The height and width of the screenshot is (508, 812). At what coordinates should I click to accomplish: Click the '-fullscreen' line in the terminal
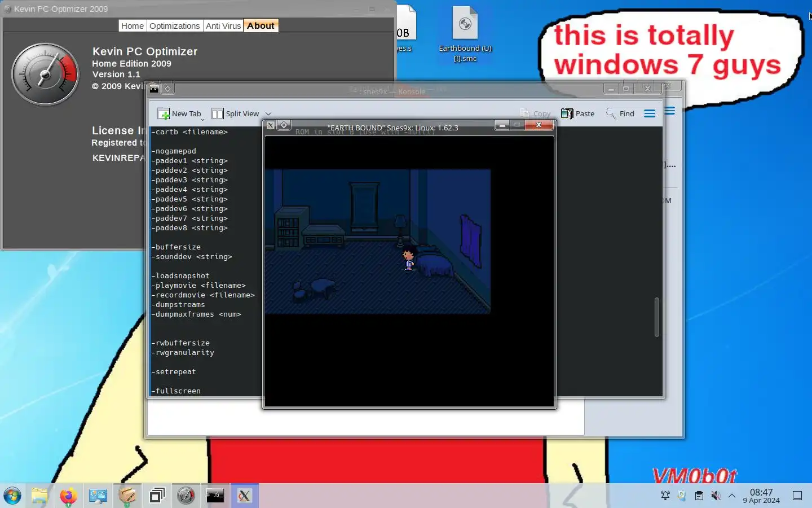click(176, 391)
